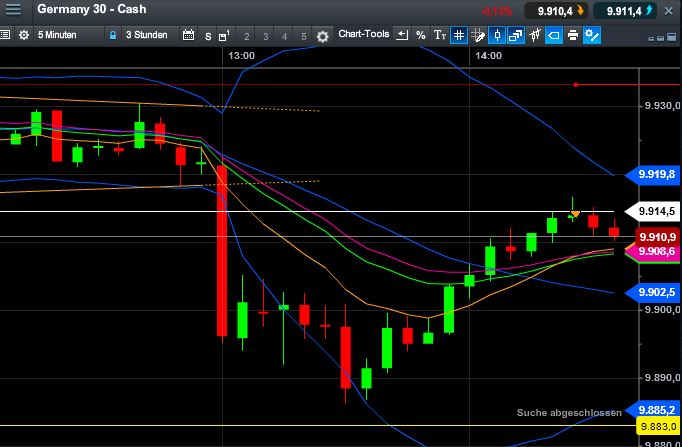Toggle the grid lines button
Screen dimensions: 682x447
[458, 35]
